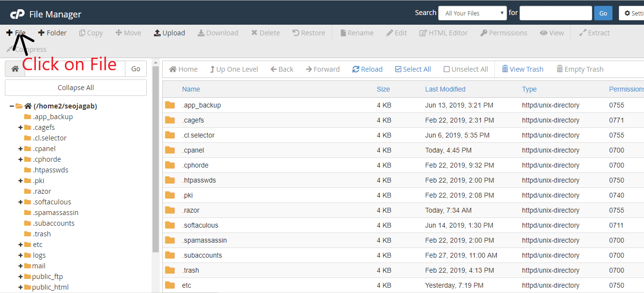Expand the .cpanel tree folder
The height and width of the screenshot is (293, 644).
(20, 149)
